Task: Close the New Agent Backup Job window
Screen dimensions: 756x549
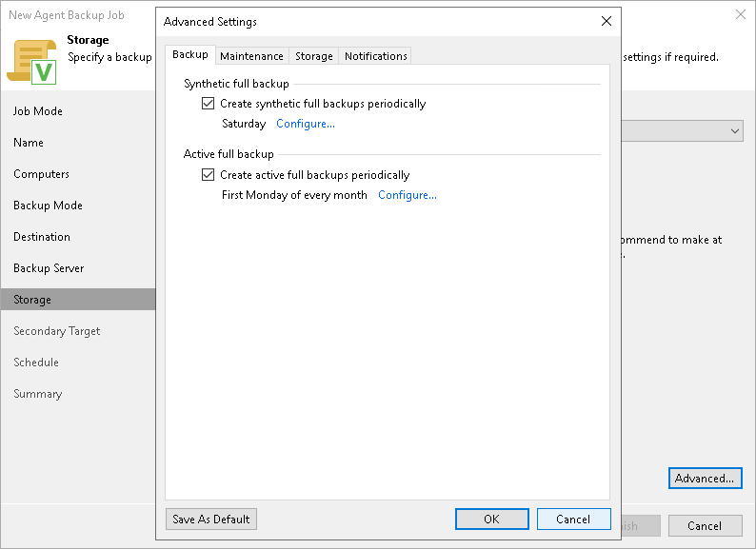Action: (x=741, y=14)
